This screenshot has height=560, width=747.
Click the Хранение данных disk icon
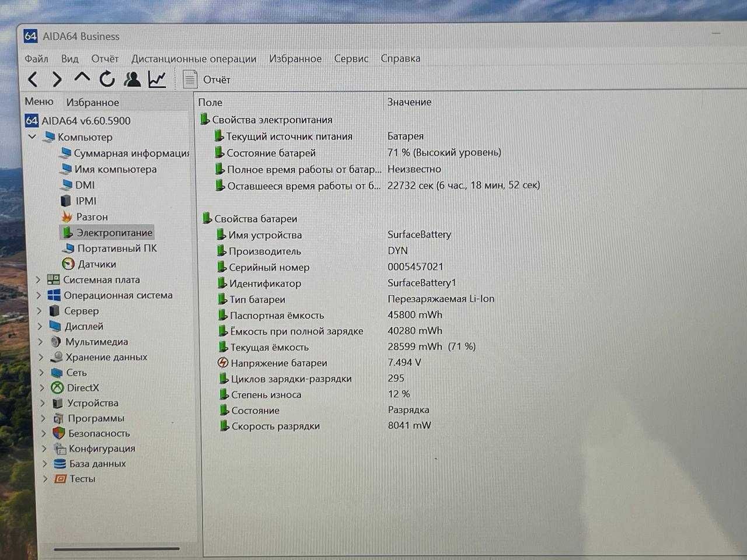[57, 356]
